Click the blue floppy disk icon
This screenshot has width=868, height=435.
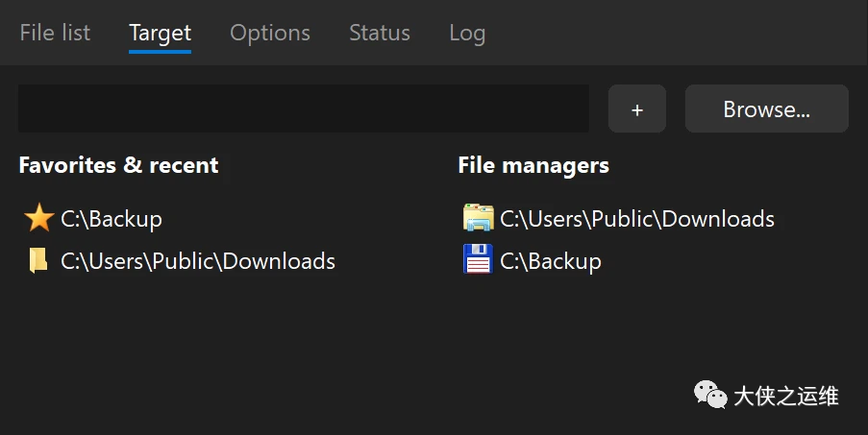click(478, 260)
